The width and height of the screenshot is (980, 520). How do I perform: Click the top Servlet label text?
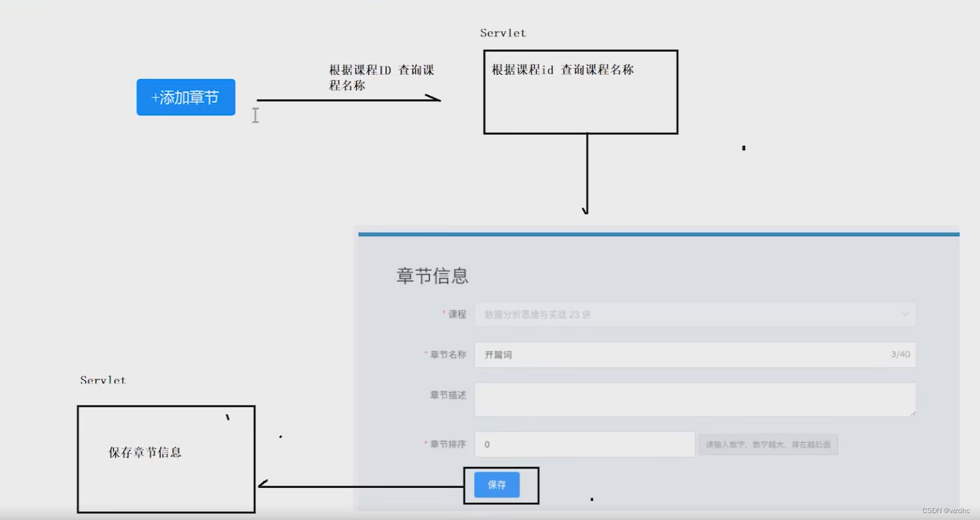[502, 32]
